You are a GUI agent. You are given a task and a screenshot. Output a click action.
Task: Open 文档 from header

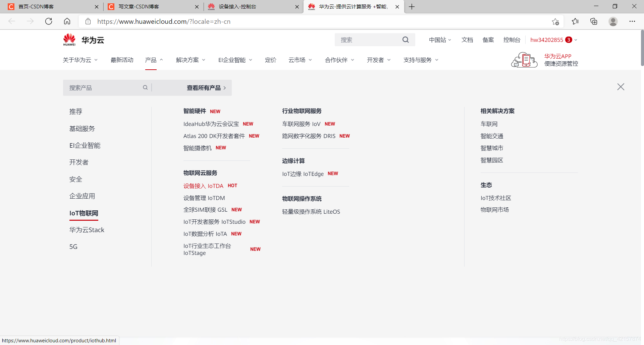pyautogui.click(x=467, y=40)
